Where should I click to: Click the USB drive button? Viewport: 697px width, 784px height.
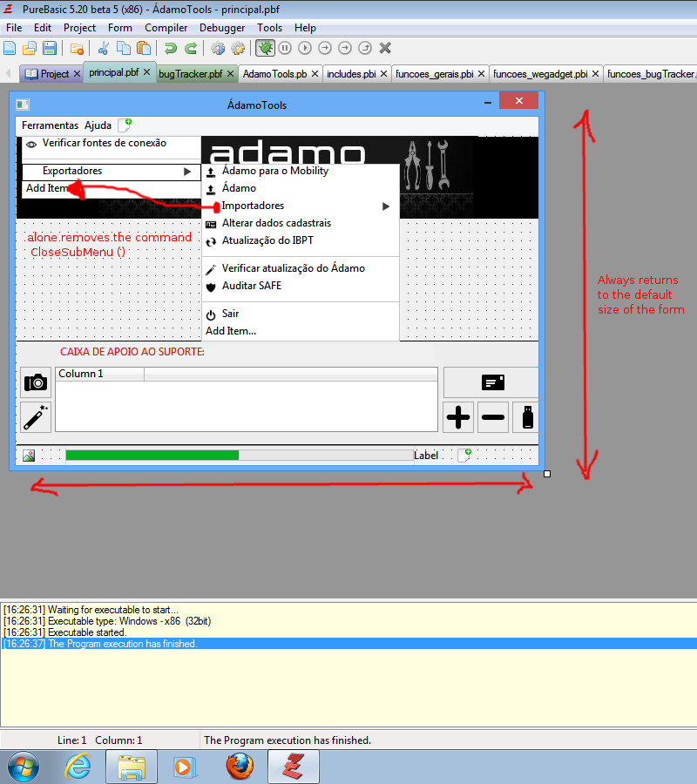[x=527, y=417]
